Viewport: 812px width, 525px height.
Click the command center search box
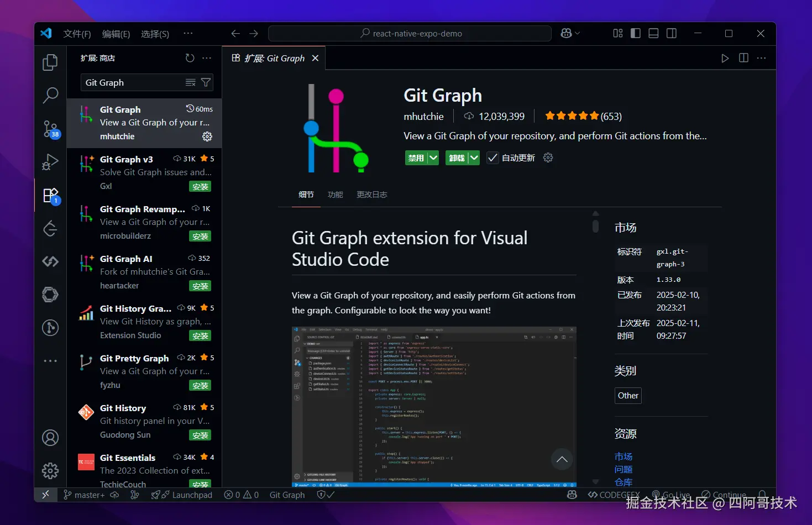410,34
